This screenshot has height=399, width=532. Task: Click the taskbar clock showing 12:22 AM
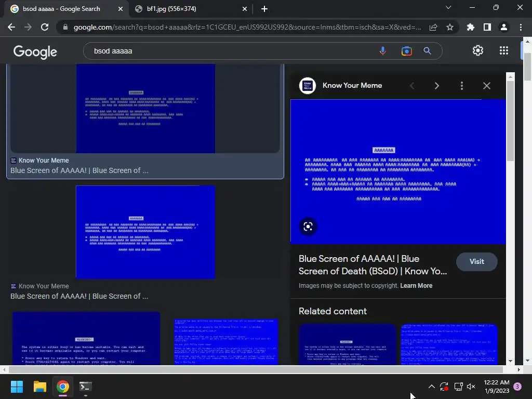497,387
